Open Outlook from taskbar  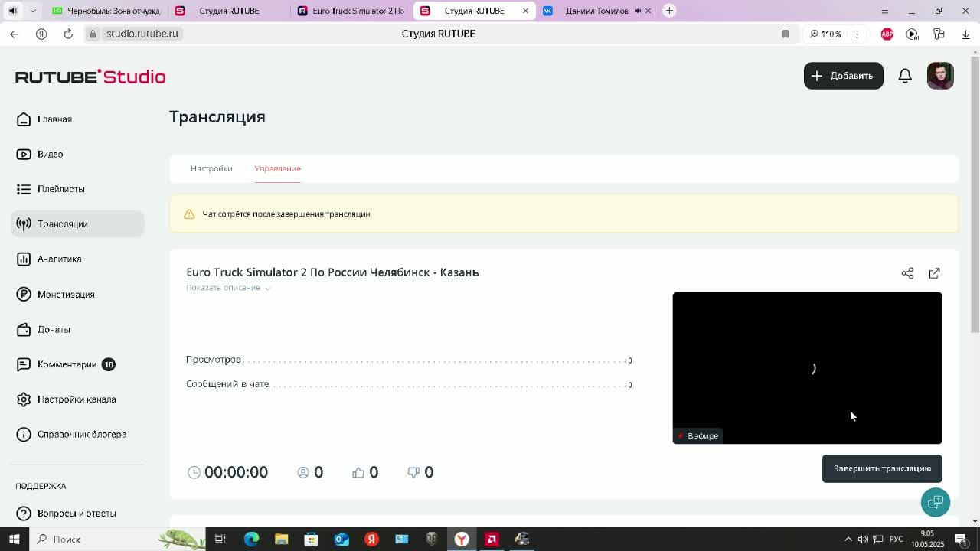click(x=341, y=539)
